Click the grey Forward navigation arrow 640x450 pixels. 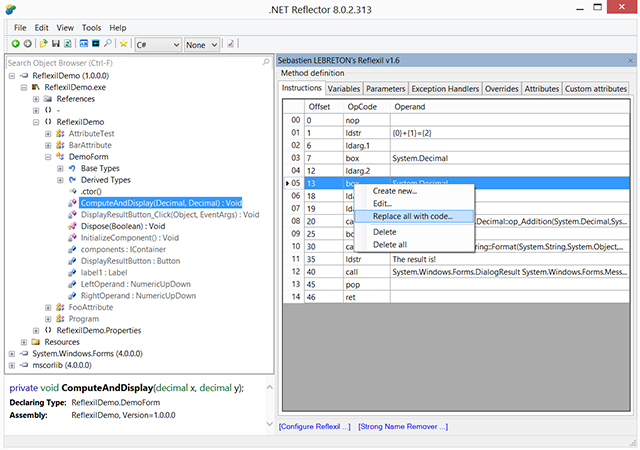[x=27, y=44]
